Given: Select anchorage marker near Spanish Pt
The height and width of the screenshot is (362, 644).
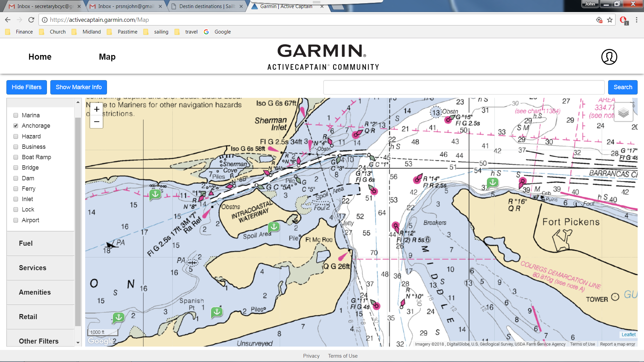Looking at the screenshot, I should point(217,312).
